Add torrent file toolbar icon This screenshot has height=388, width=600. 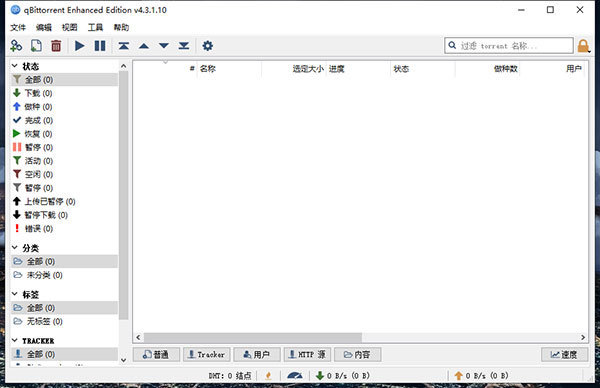36,46
